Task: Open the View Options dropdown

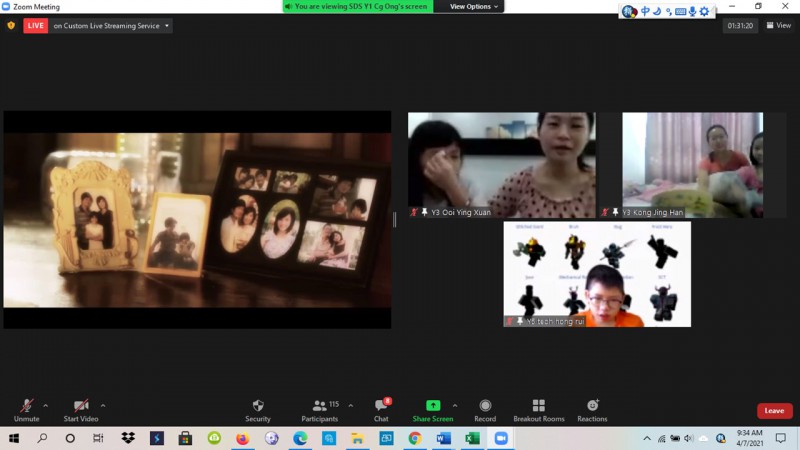Action: pos(474,6)
